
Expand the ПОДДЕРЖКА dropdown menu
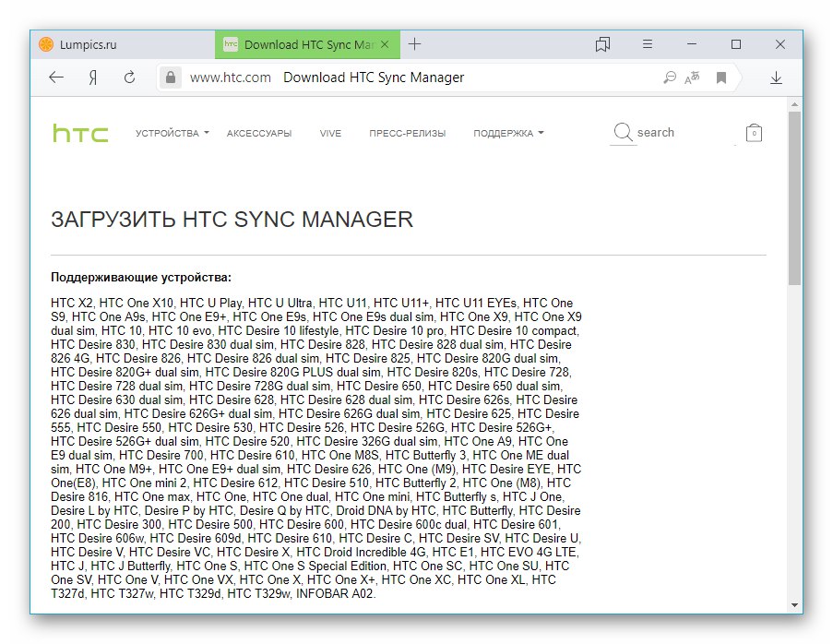[508, 134]
